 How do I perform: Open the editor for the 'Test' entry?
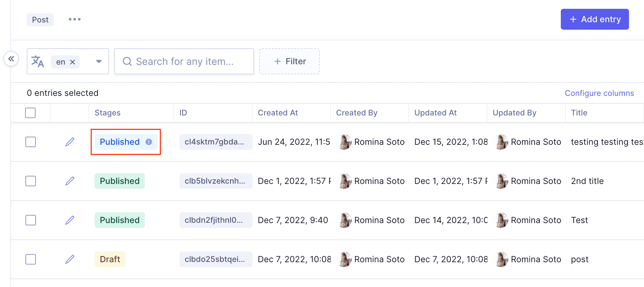pos(70,220)
